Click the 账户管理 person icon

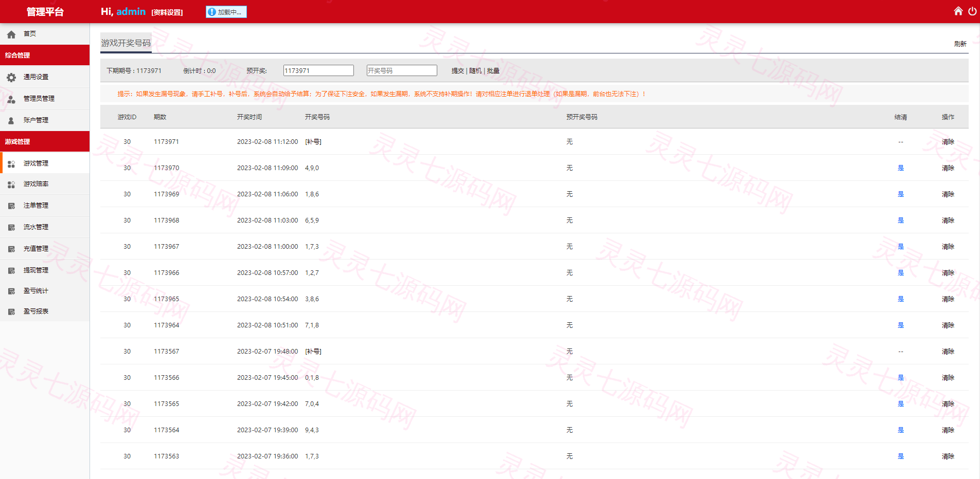[x=11, y=121]
